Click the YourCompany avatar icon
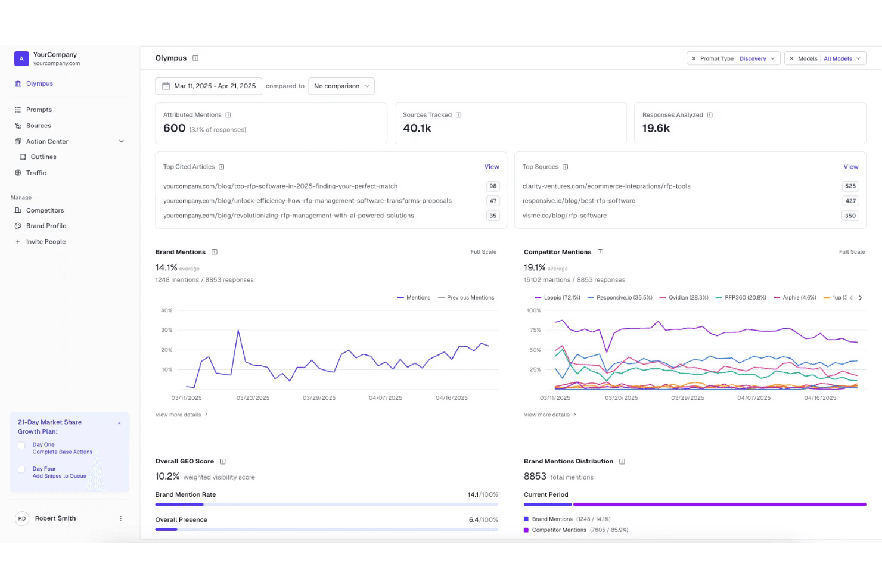The width and height of the screenshot is (882, 588). (21, 58)
